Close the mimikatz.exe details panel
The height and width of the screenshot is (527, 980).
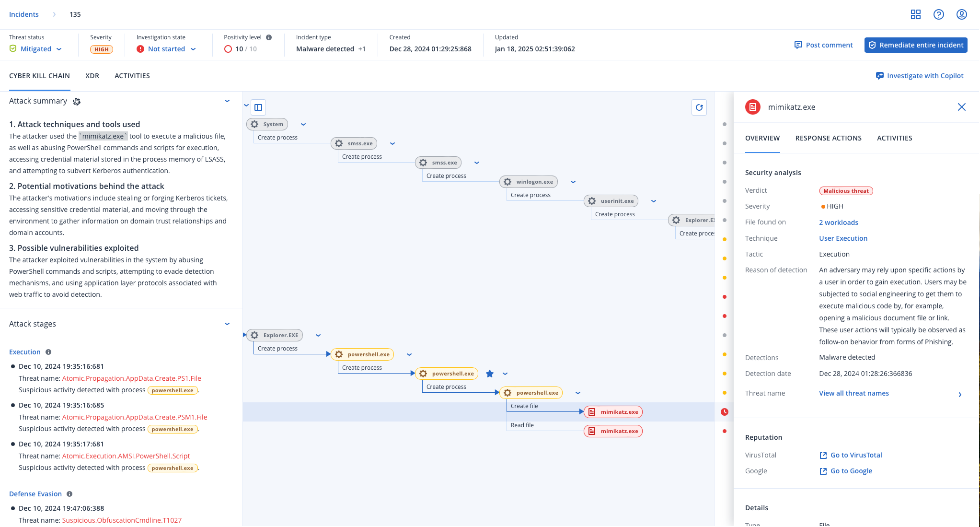(x=961, y=107)
